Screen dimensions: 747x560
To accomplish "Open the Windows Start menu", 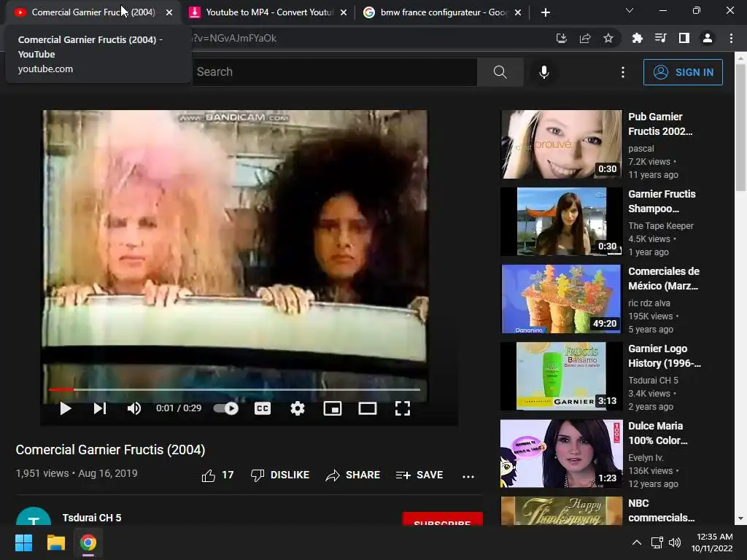I will [24, 542].
